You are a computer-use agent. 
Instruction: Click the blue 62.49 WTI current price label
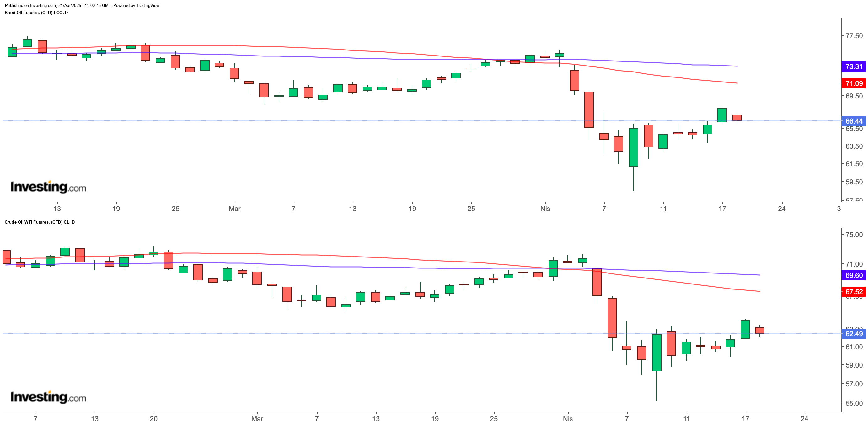point(854,334)
